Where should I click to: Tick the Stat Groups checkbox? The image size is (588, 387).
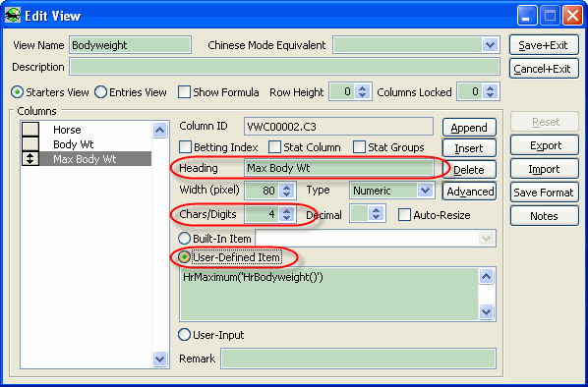point(359,147)
